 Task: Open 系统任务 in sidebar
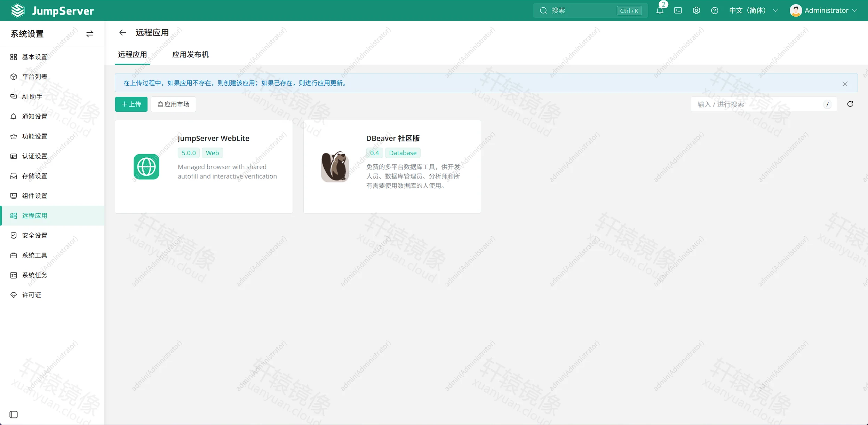tap(52, 275)
